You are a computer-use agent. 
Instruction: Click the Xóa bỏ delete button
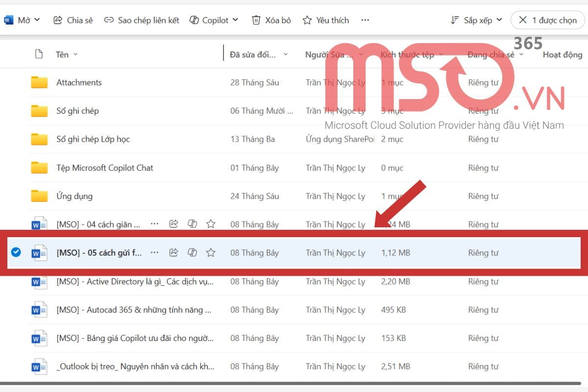pyautogui.click(x=271, y=20)
